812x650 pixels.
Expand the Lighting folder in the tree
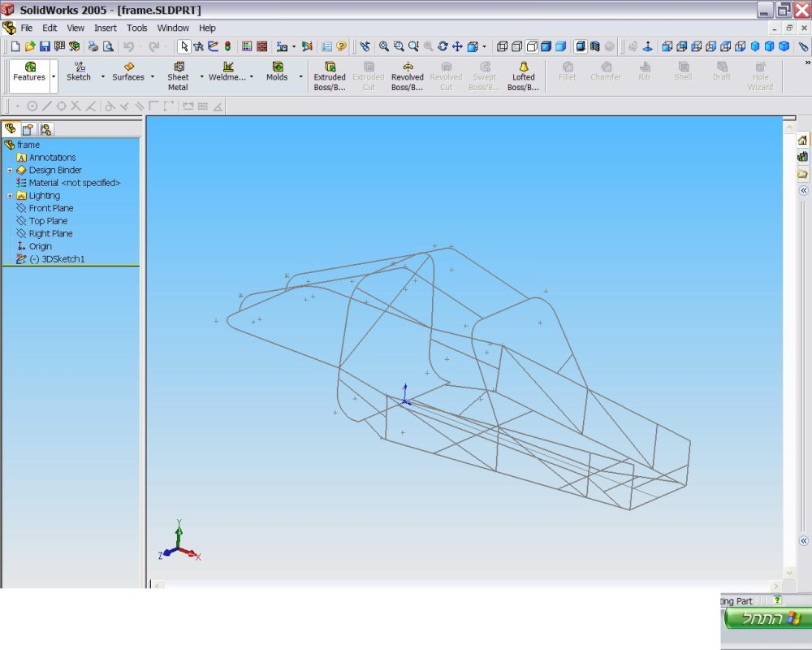(10, 196)
